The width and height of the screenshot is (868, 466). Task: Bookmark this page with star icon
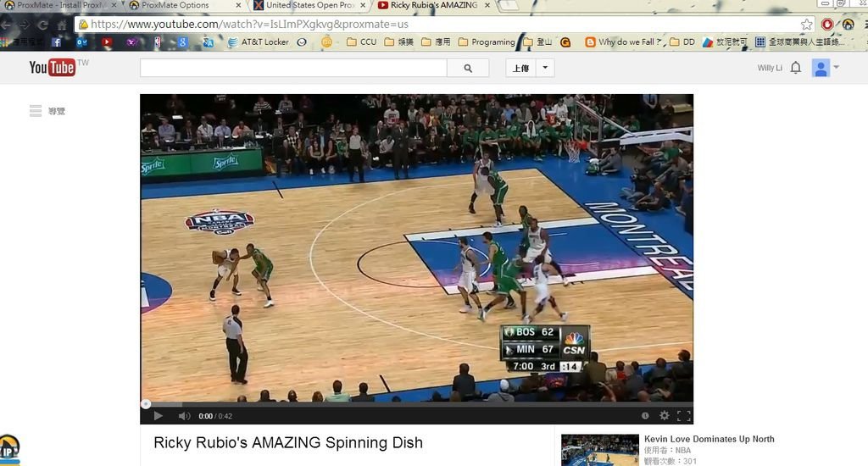pyautogui.click(x=807, y=25)
